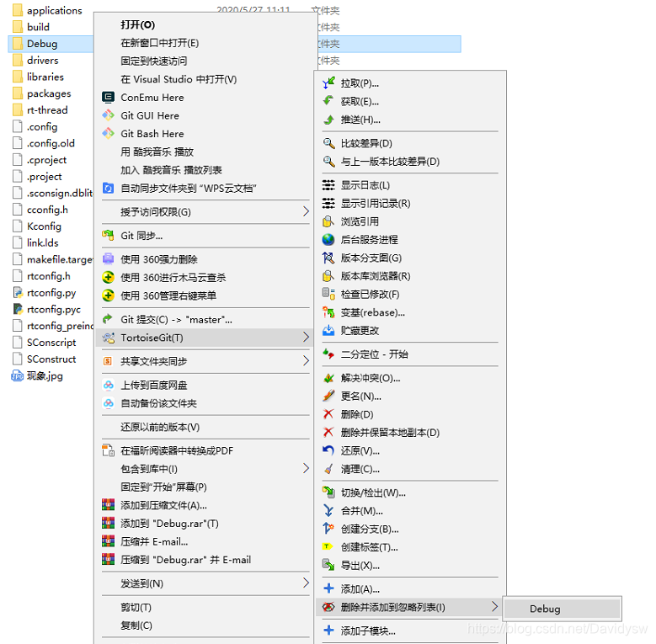Click the Git Bash Here icon
Image resolution: width=656 pixels, height=644 pixels.
pos(109,133)
